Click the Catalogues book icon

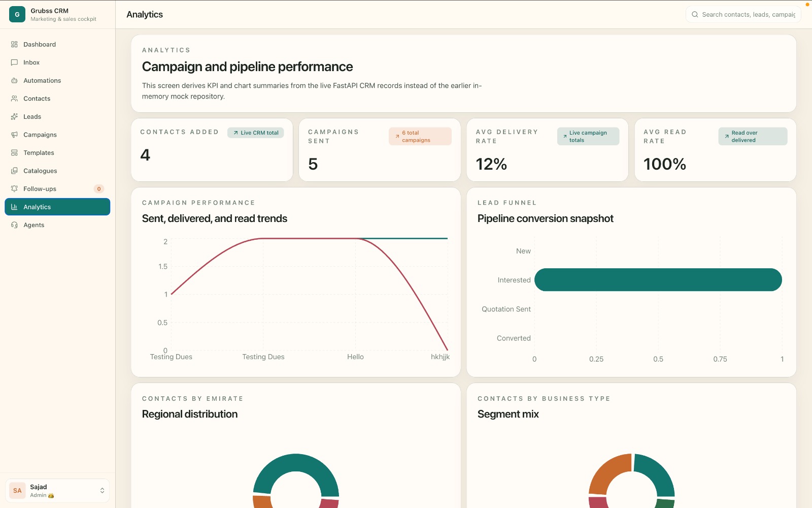pos(14,171)
